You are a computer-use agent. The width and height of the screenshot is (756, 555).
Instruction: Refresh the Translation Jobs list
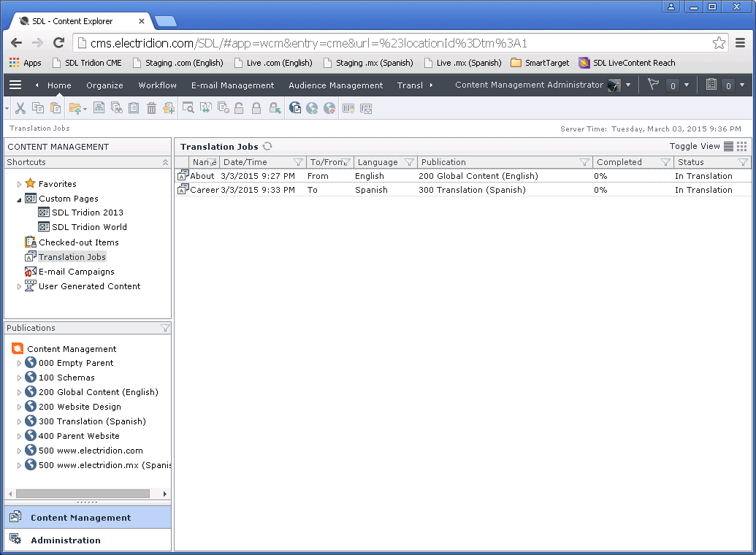click(268, 147)
